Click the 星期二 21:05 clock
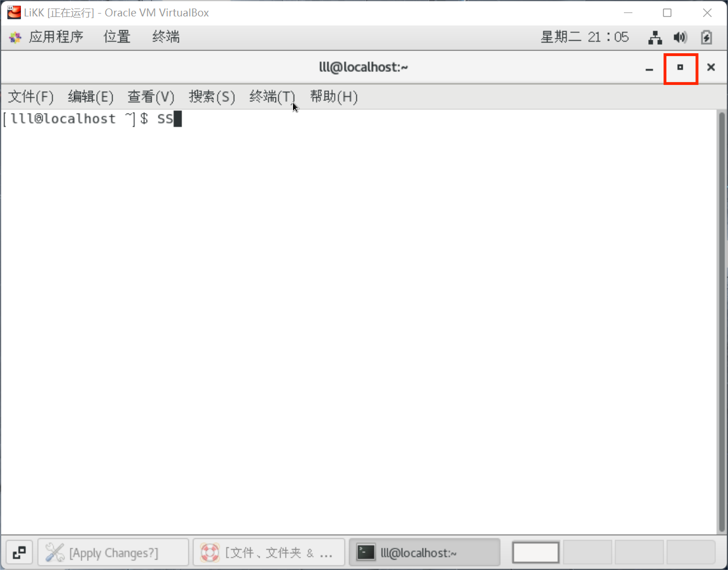 [x=585, y=37]
